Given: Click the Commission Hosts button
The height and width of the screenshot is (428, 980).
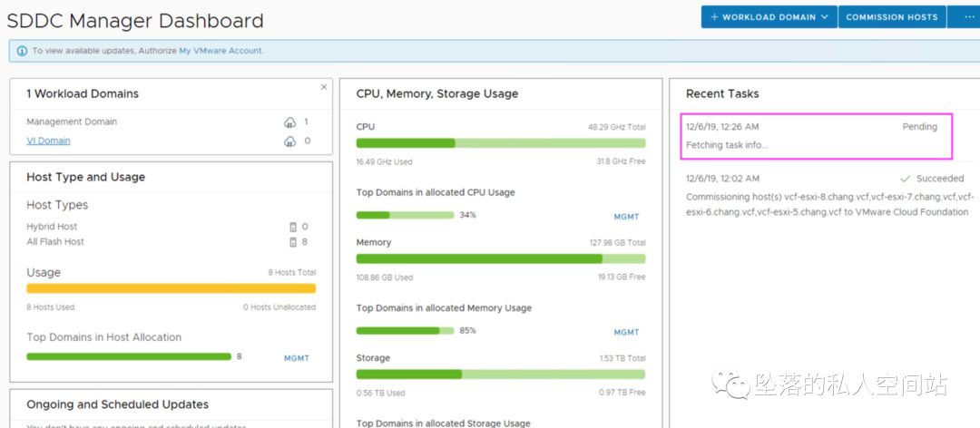Looking at the screenshot, I should pos(892,17).
